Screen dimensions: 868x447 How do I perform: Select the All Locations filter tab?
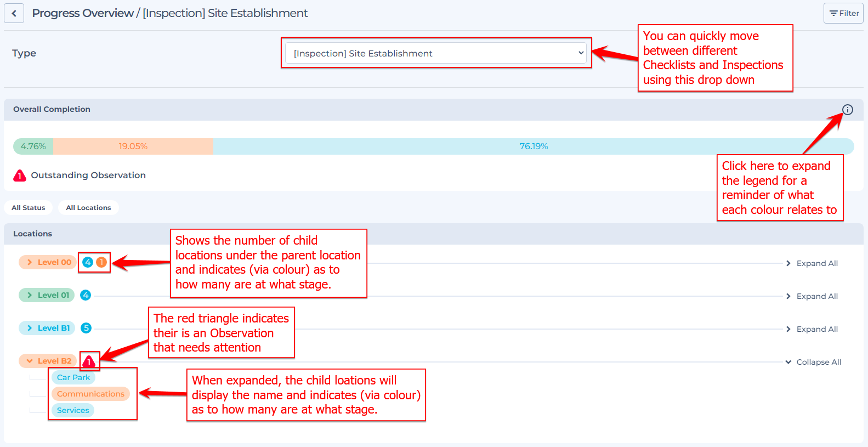[x=88, y=208]
